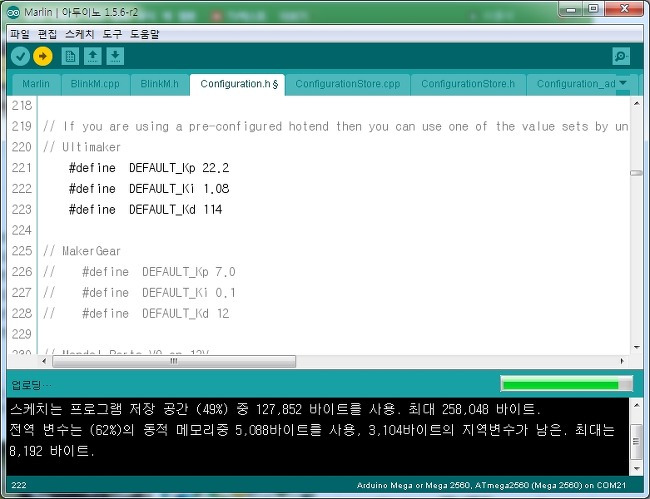The width and height of the screenshot is (650, 499).
Task: Open the 파일 menu
Action: pos(20,34)
